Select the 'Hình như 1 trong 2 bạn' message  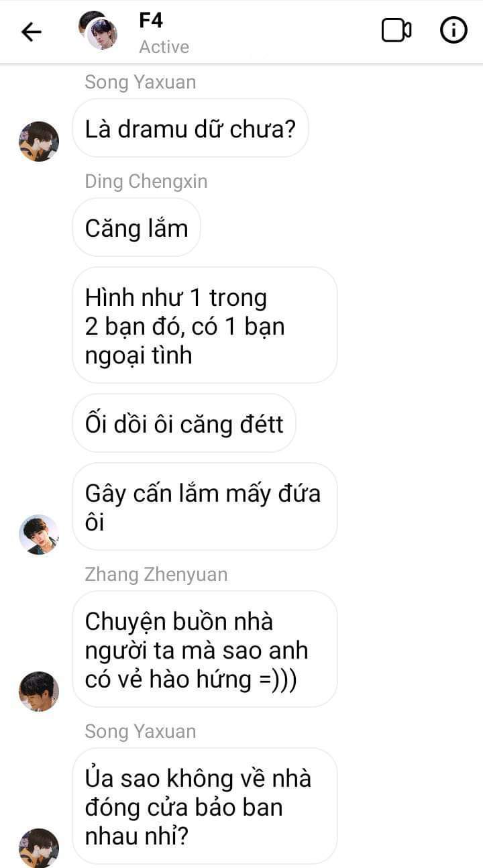point(205,326)
